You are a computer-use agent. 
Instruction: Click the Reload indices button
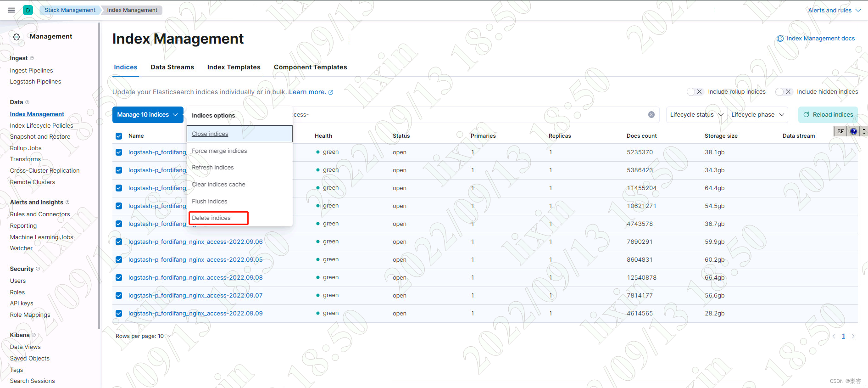point(828,115)
